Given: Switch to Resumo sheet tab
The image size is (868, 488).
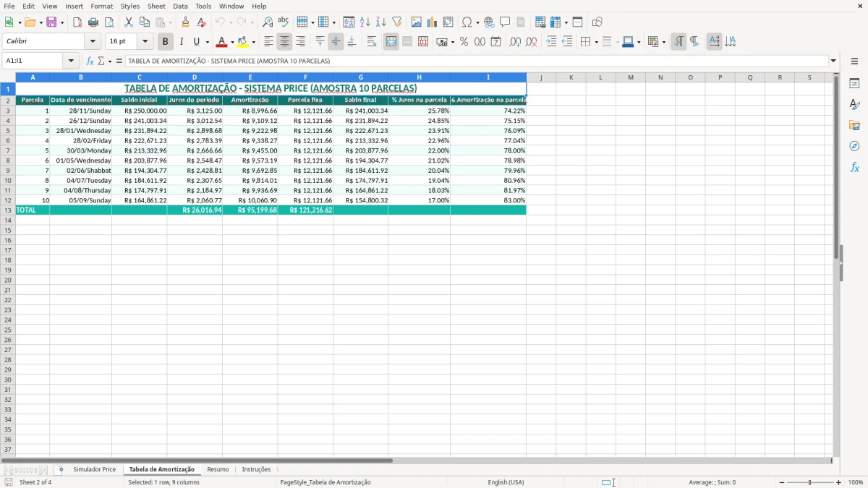Looking at the screenshot, I should click(x=218, y=470).
